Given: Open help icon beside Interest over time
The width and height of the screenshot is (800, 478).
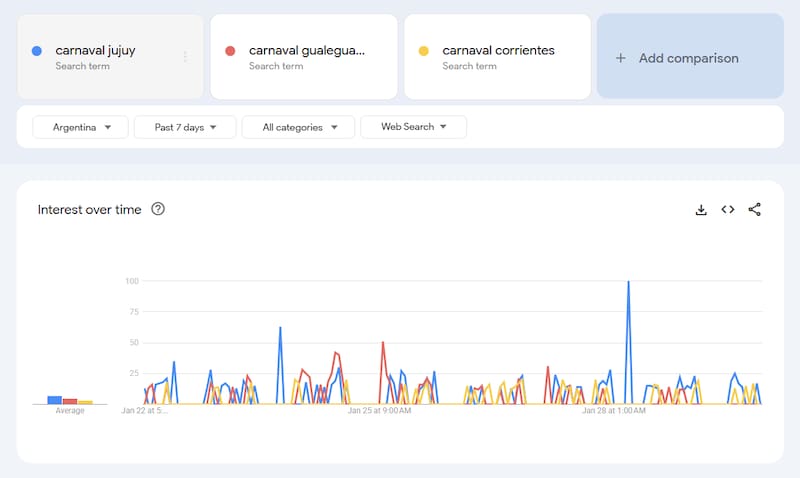Looking at the screenshot, I should click(158, 210).
